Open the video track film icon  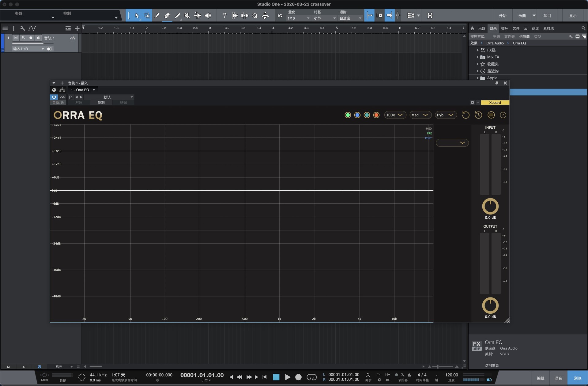pos(430,16)
